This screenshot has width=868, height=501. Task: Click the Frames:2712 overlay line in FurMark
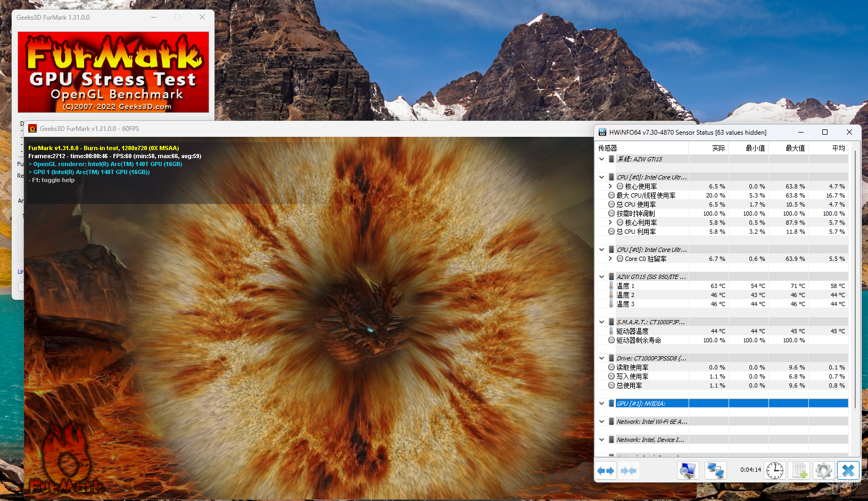click(114, 156)
